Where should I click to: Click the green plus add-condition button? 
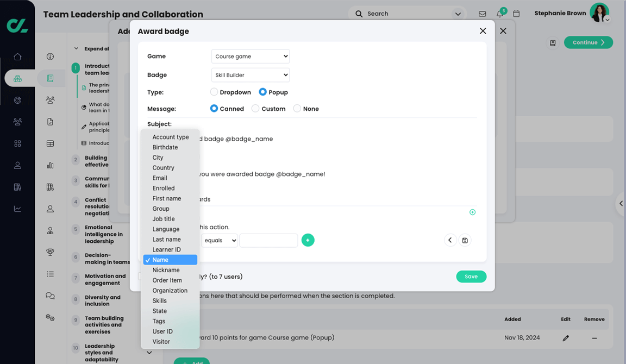(308, 240)
